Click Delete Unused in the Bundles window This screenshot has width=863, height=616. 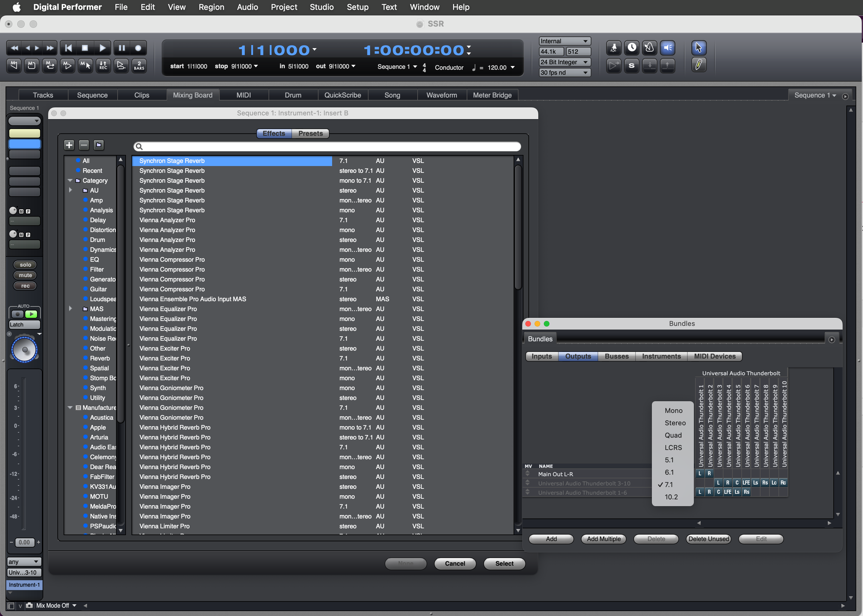click(709, 539)
